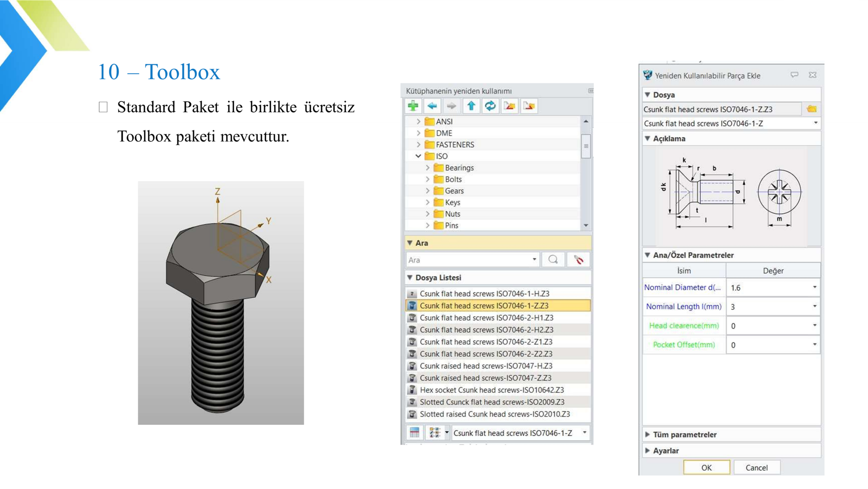The image size is (868, 489).
Task: Select Csunk raised head screws-ISO7047-H.Z3 file
Action: (486, 366)
